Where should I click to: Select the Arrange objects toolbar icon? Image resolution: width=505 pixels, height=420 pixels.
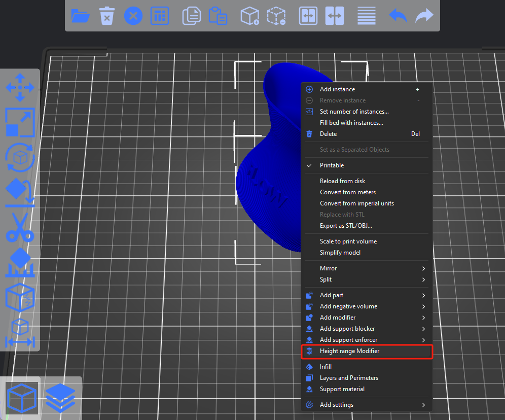click(x=160, y=16)
